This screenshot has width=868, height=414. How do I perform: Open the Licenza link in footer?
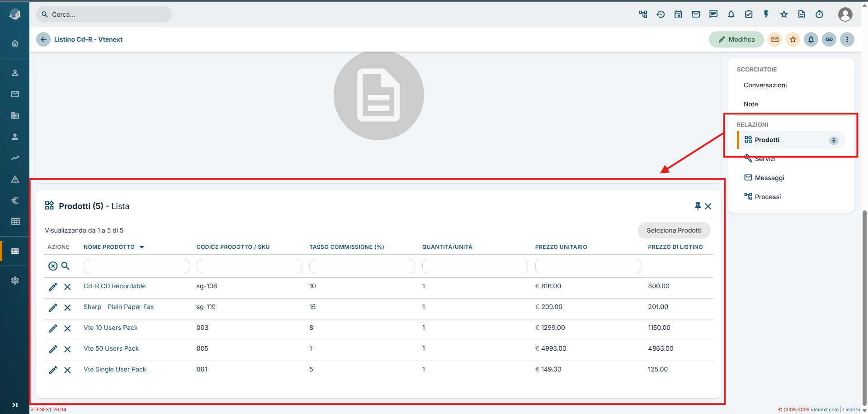pyautogui.click(x=851, y=409)
